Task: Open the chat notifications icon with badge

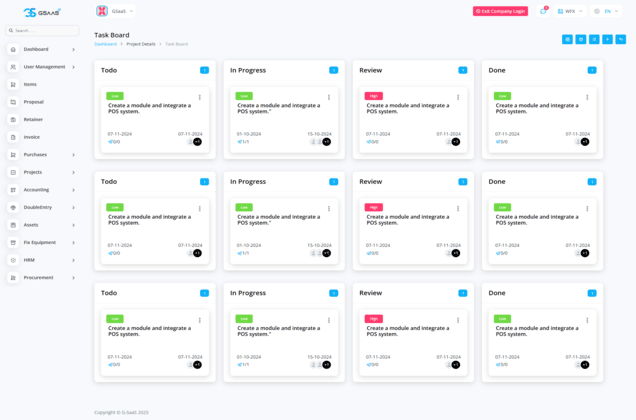Action: (x=543, y=11)
